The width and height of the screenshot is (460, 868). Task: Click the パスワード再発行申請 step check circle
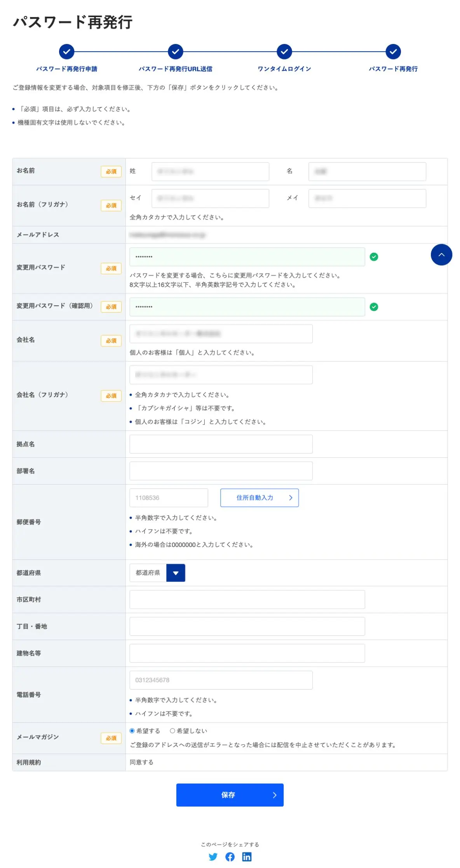tap(67, 51)
